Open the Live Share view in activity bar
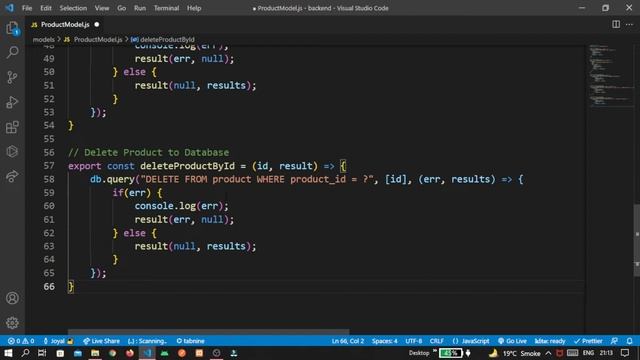 click(12, 176)
